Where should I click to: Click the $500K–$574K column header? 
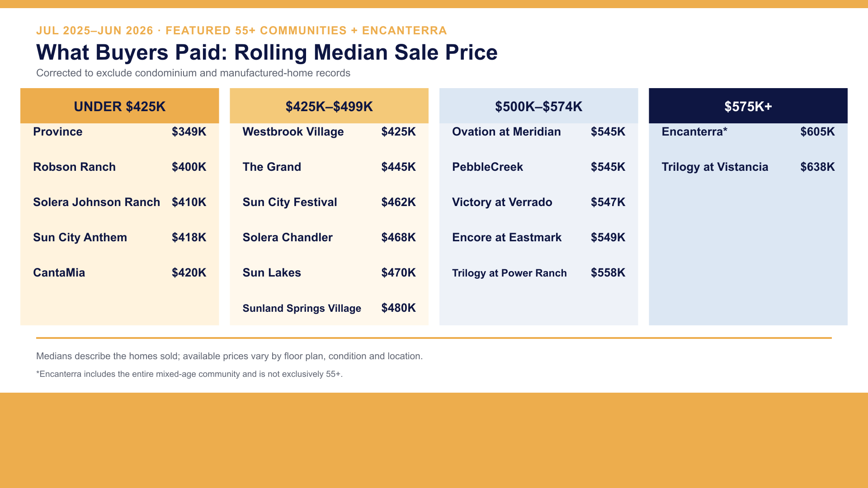538,106
